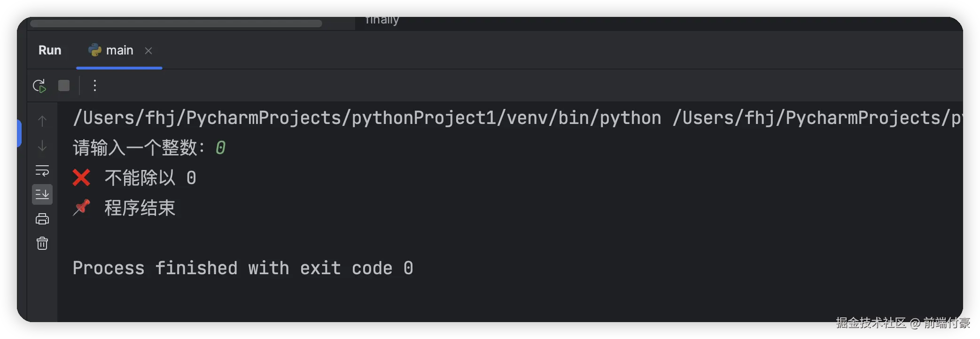Click the green entered input value 0
The height and width of the screenshot is (339, 980).
tap(220, 148)
